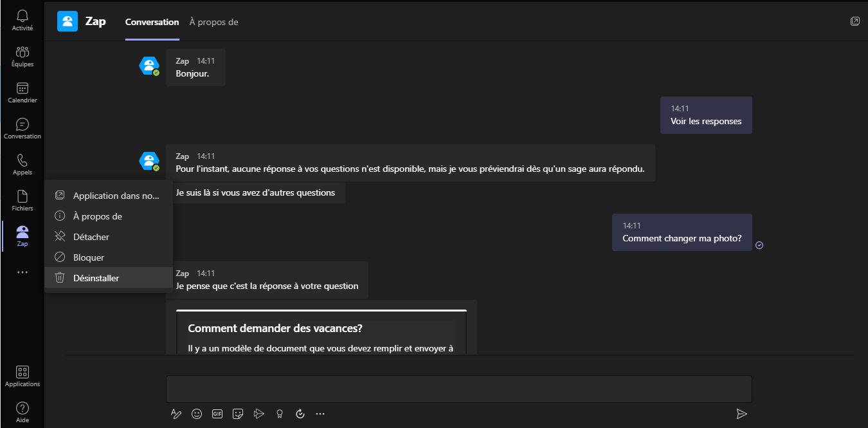Open the Appels section
The image size is (868, 428).
tap(23, 164)
